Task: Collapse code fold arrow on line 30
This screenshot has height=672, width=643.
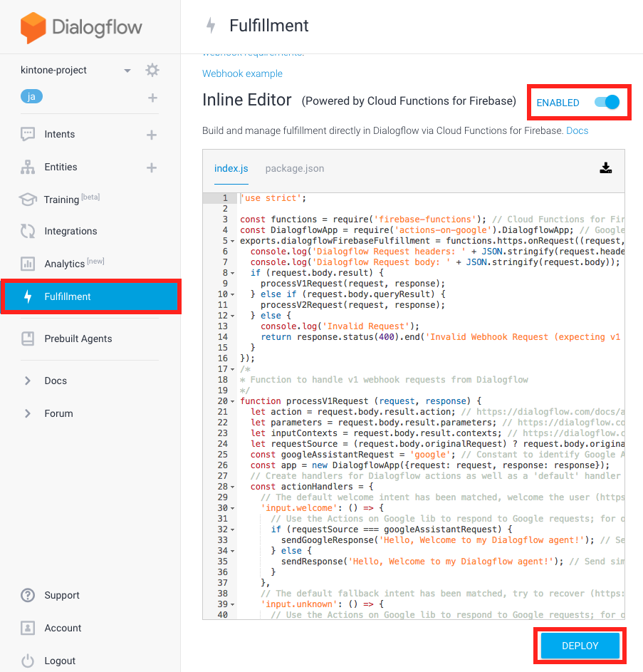Action: [233, 508]
